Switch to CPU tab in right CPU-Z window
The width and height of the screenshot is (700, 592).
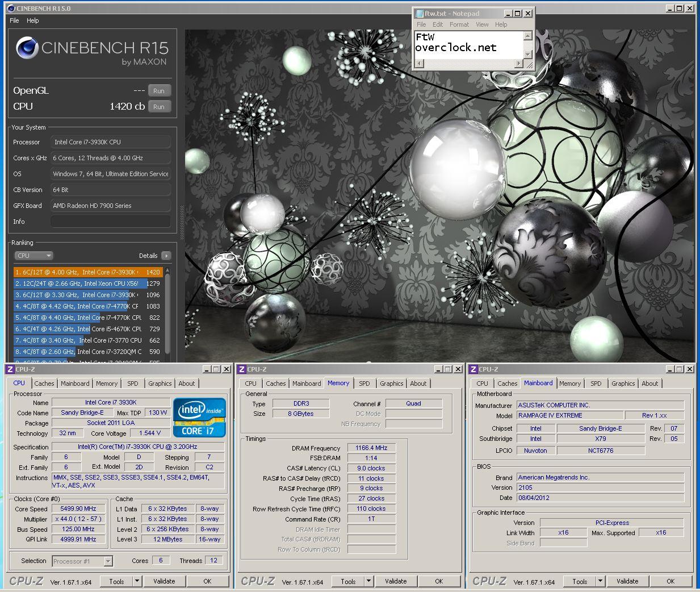pos(483,383)
